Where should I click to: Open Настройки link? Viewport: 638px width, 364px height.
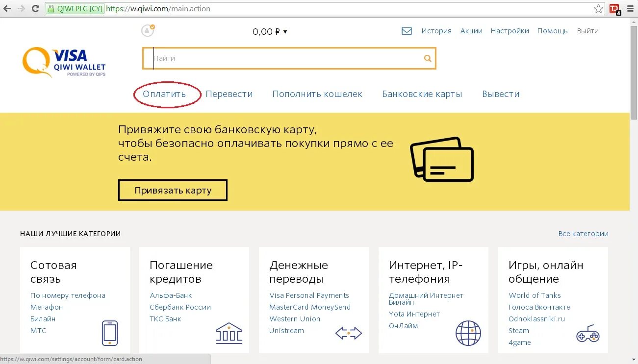point(510,31)
